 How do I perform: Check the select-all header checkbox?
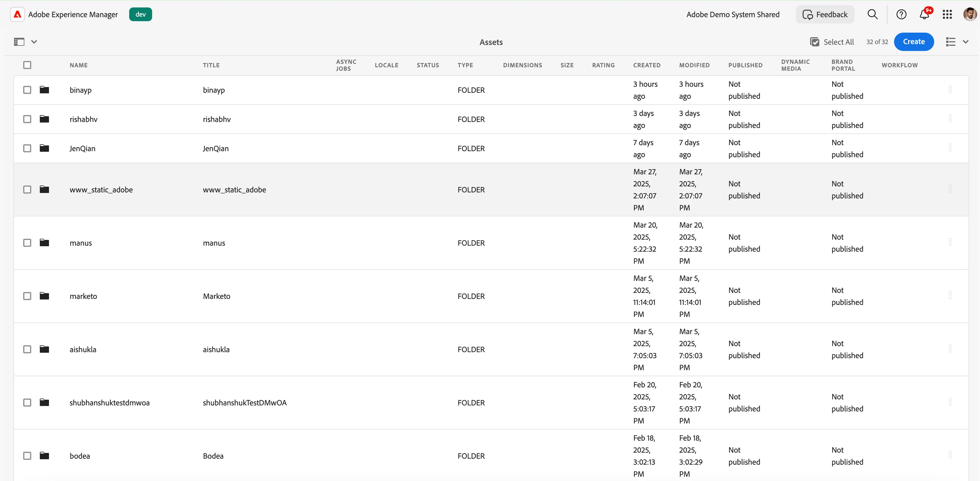27,65
